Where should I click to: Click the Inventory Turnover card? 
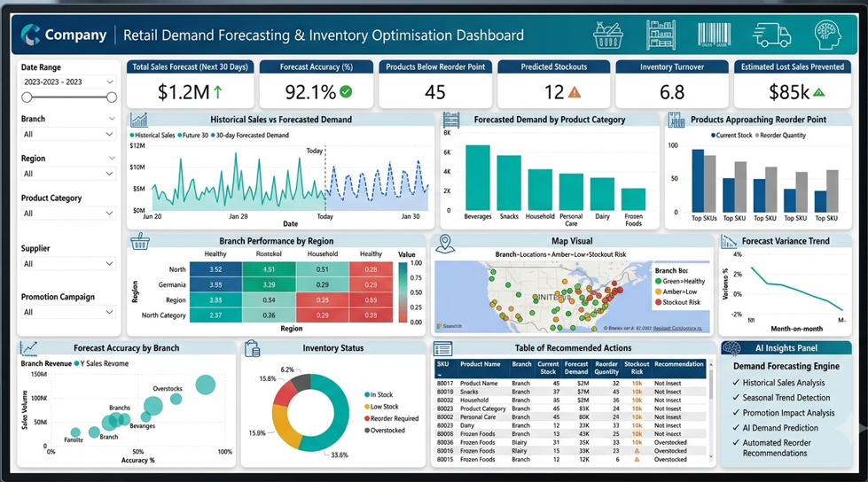(672, 84)
